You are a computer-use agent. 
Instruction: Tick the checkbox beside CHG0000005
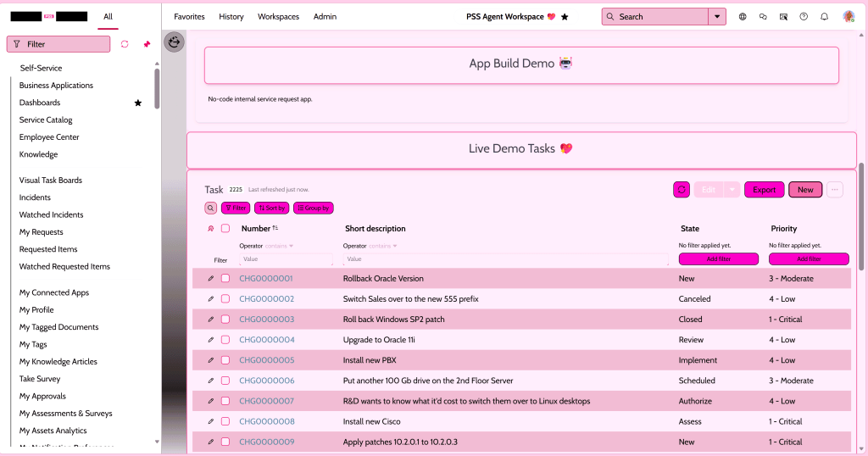point(225,360)
